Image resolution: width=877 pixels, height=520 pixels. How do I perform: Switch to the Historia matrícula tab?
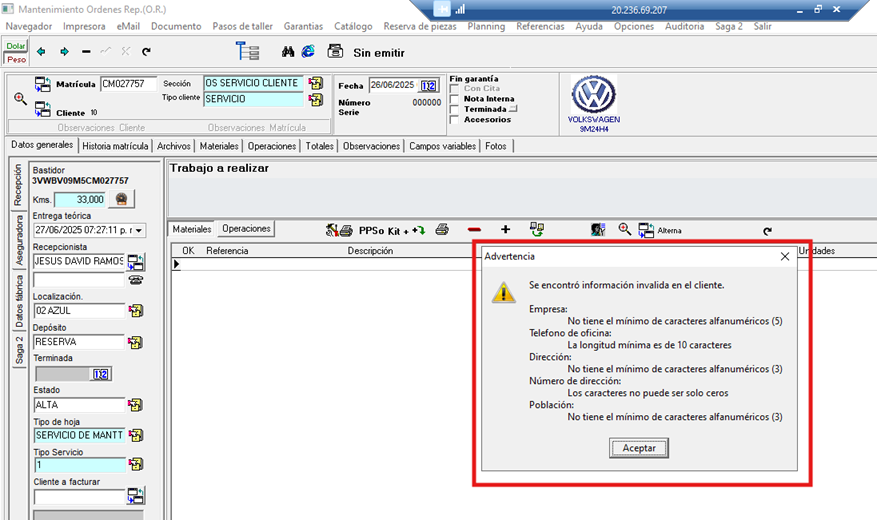pos(115,146)
